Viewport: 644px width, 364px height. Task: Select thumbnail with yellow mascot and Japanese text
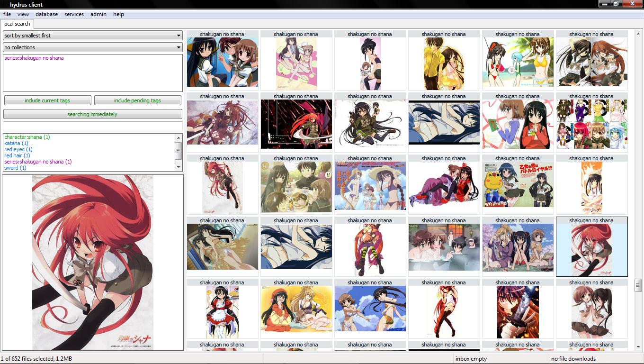coord(518,184)
